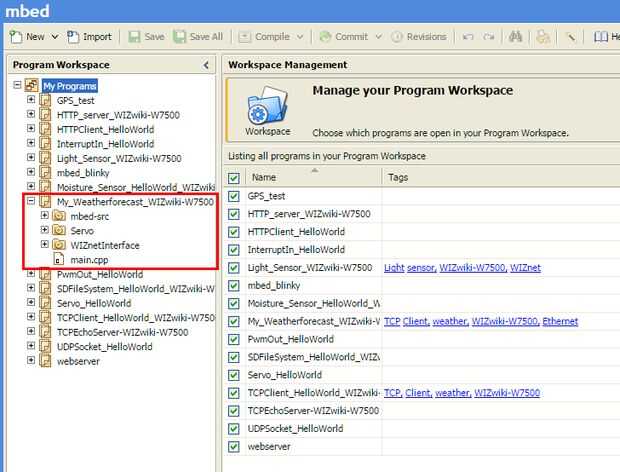Open WIZwiki-W7500 tag in Light_Sensor row
620x472 pixels.
[x=473, y=268]
